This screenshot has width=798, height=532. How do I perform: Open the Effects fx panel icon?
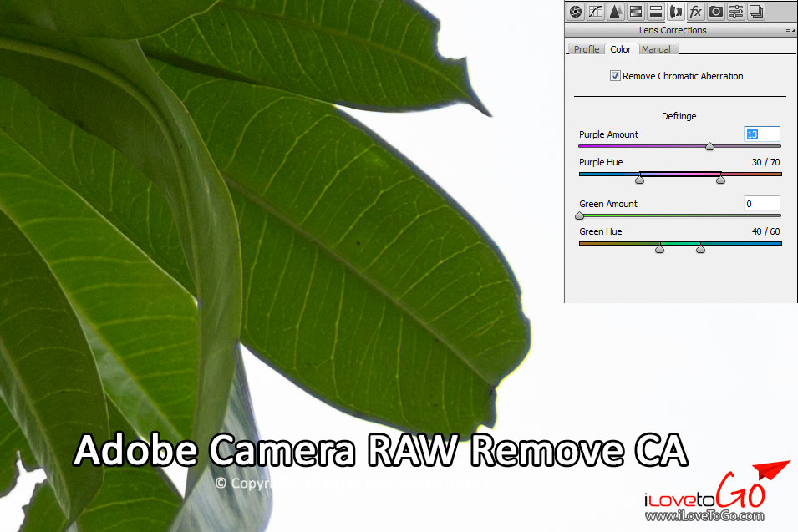coord(696,11)
